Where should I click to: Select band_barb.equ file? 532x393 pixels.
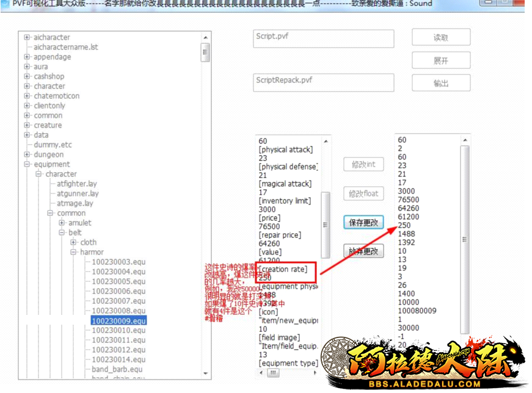(x=117, y=369)
